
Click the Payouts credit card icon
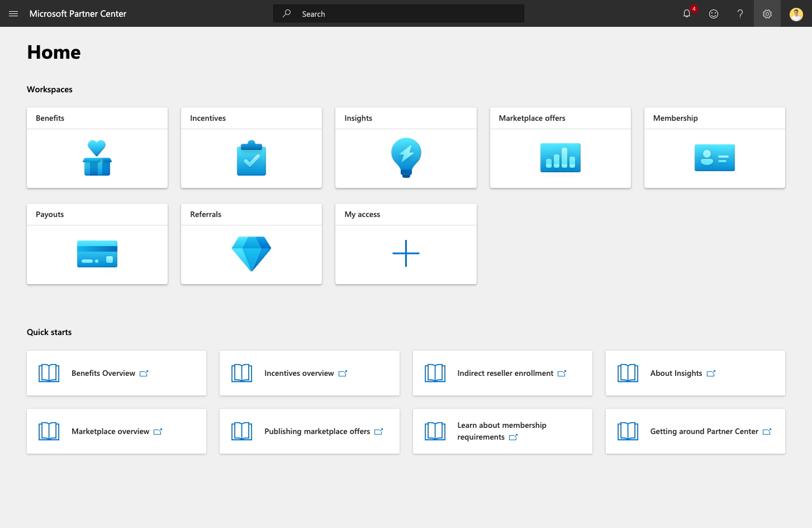point(97,254)
